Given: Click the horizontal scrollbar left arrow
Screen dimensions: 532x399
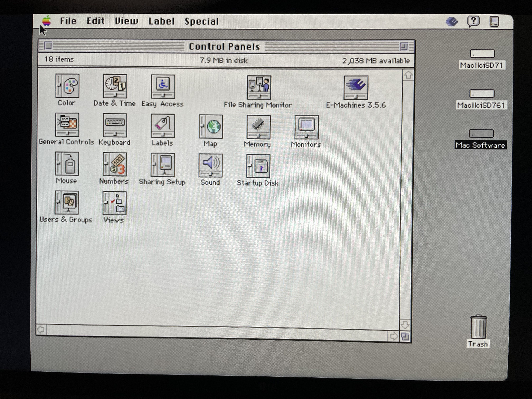Looking at the screenshot, I should [41, 329].
